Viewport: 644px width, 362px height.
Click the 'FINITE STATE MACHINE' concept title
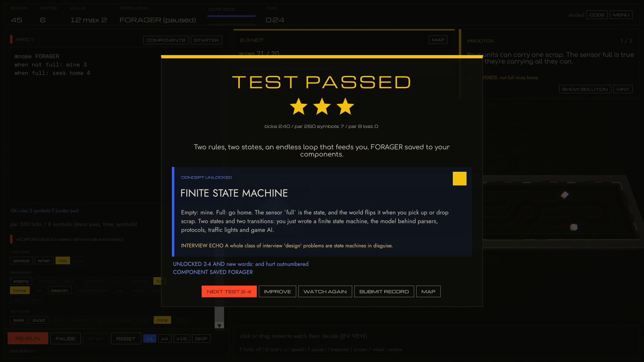point(234,193)
